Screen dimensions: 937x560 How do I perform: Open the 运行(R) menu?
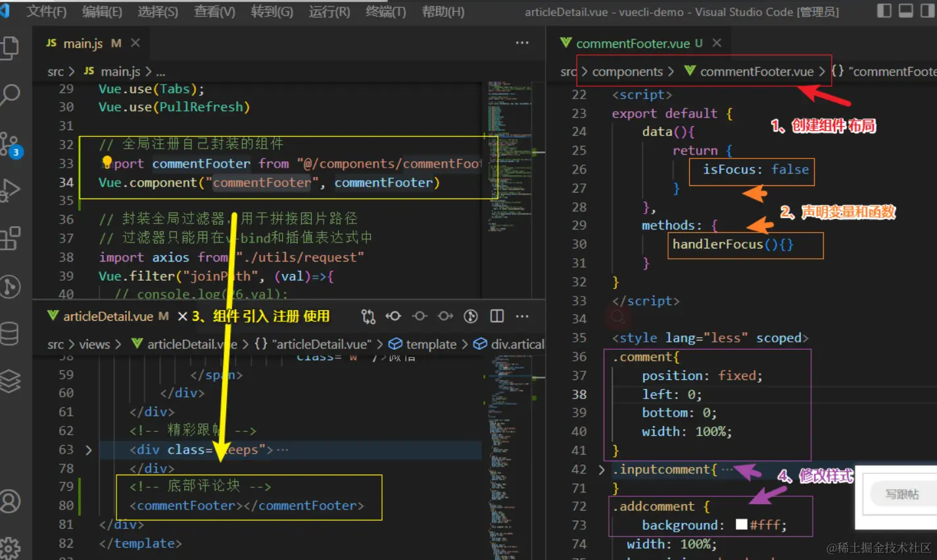[329, 12]
